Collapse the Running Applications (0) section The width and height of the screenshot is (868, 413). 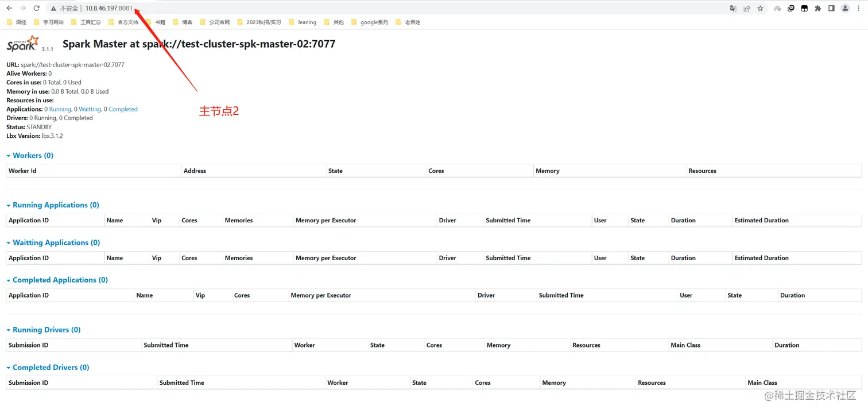[53, 205]
